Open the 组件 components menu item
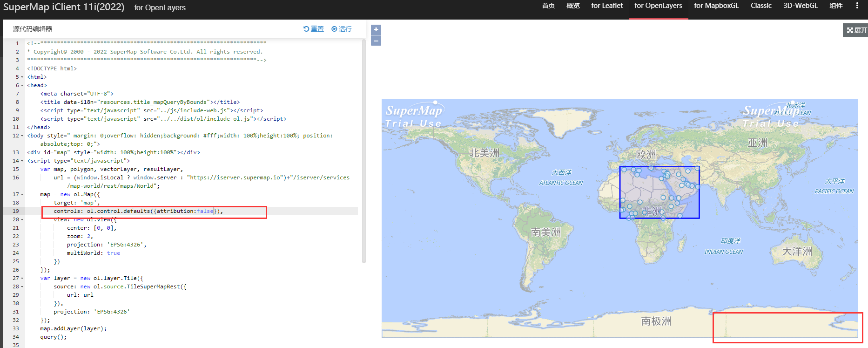This screenshot has width=868, height=348. 836,6
